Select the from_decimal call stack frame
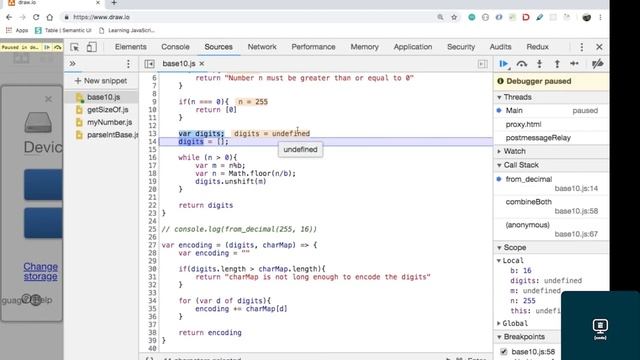Viewport: 640px width, 360px height. [x=551, y=183]
